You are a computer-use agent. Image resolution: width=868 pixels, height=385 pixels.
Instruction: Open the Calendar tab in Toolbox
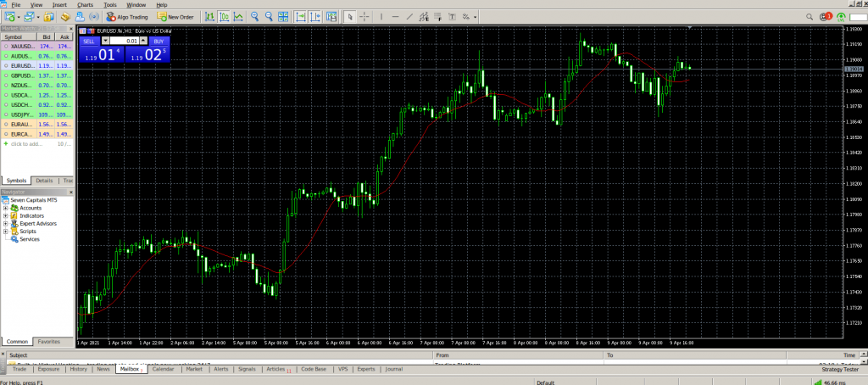[x=164, y=369]
